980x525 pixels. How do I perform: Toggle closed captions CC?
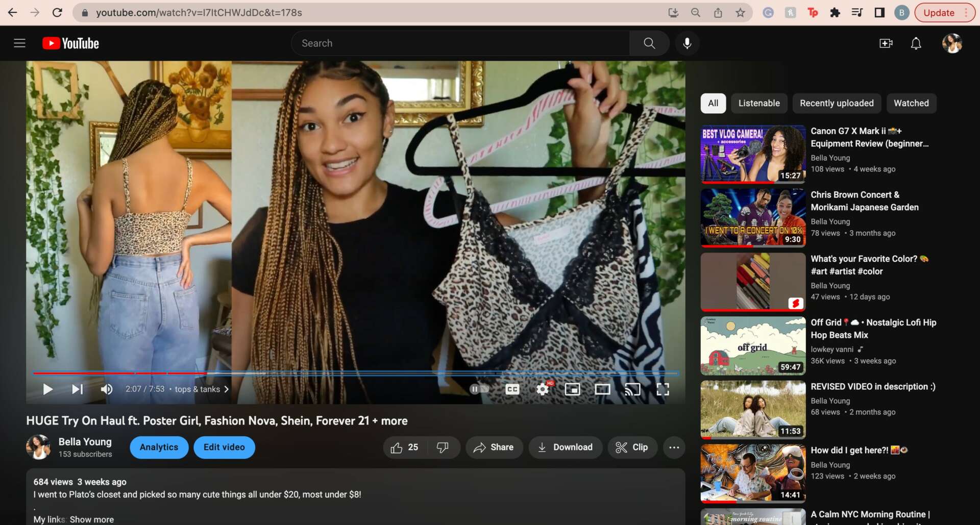[x=512, y=389]
